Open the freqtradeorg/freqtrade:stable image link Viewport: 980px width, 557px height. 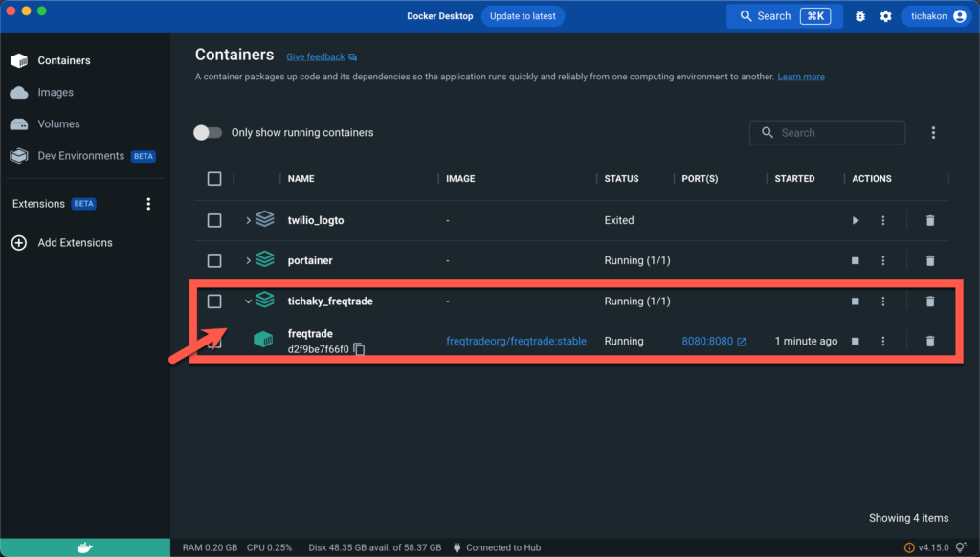(516, 342)
